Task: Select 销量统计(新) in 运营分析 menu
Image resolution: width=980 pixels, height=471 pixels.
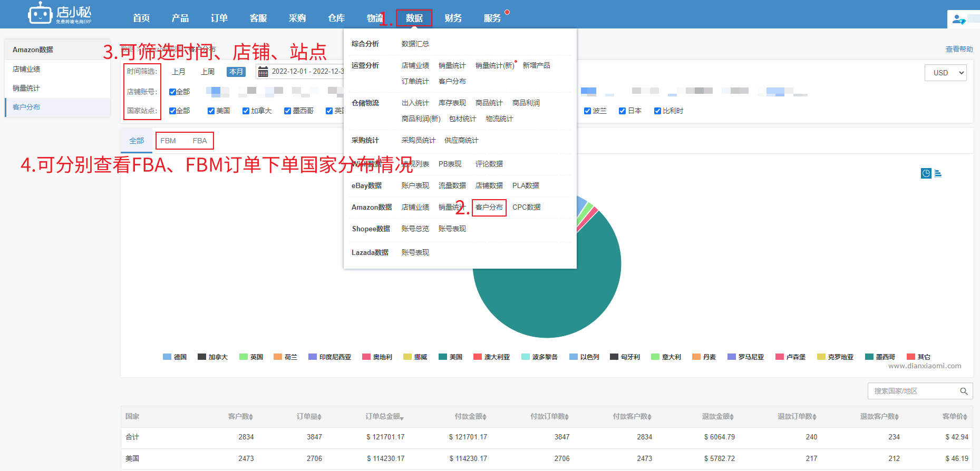Action: point(495,65)
